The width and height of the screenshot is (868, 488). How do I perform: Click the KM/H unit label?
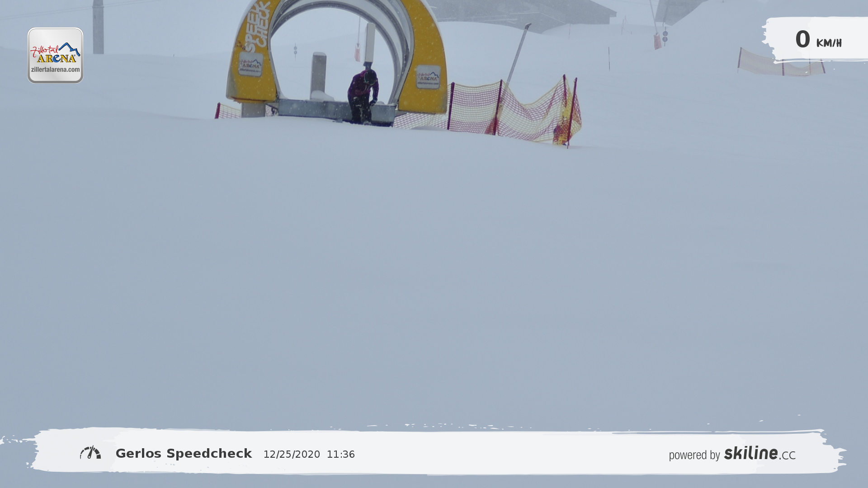829,43
